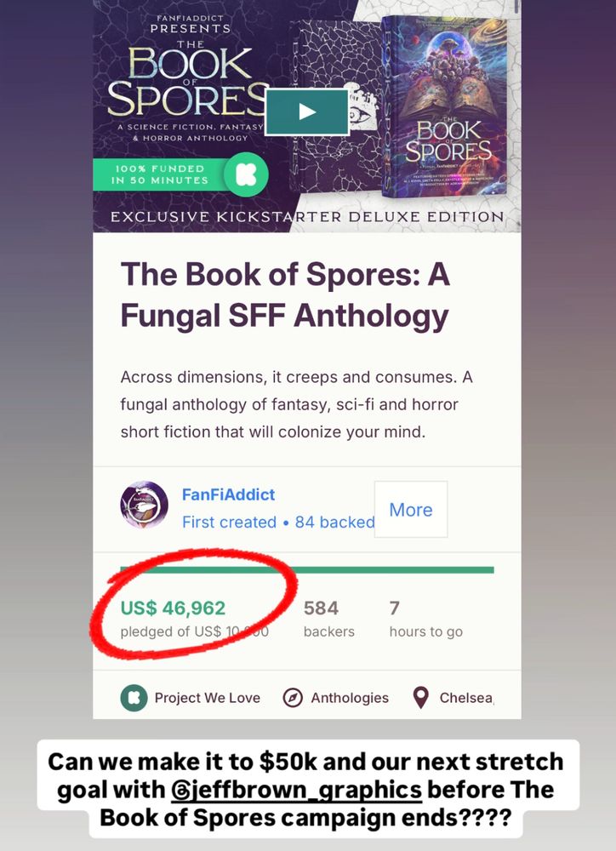Click the More button beside creator
The height and width of the screenshot is (851, 616).
click(x=411, y=509)
